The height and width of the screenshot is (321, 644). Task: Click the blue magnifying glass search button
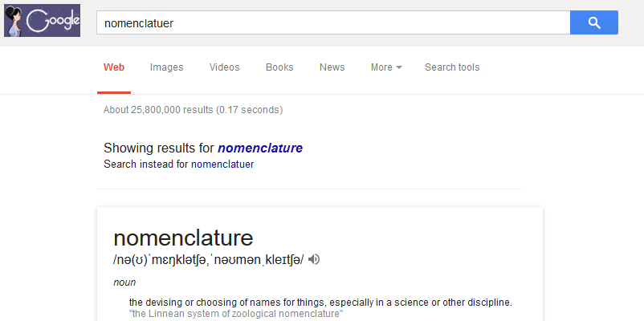[x=594, y=22]
